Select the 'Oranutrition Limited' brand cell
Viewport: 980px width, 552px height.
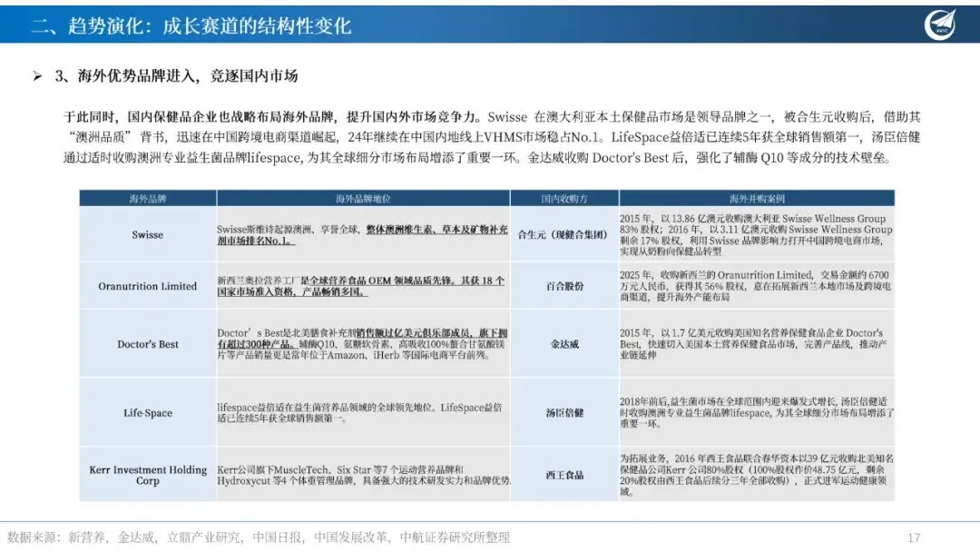click(148, 286)
